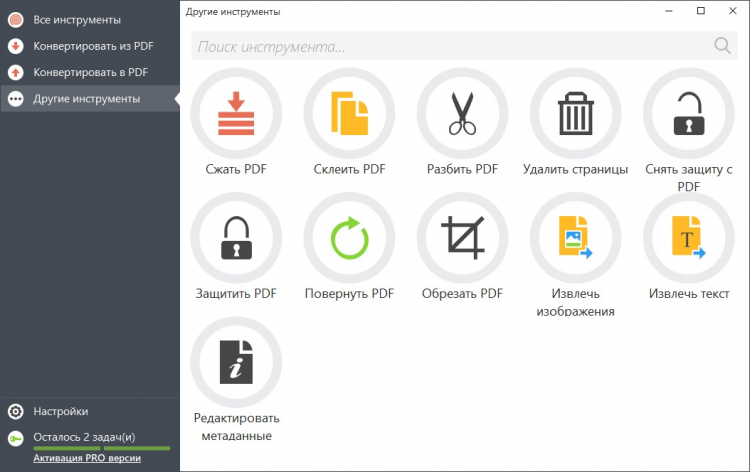
Task: Click the PRO version activation link
Action: point(87,458)
